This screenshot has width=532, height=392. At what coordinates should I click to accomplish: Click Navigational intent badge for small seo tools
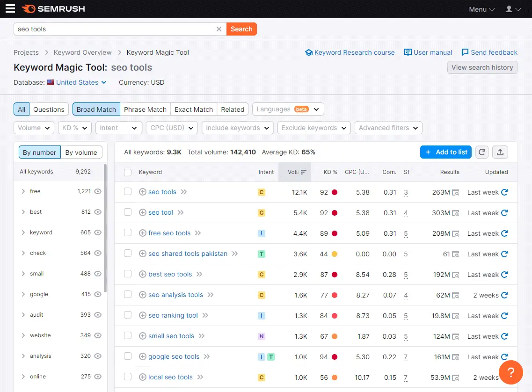261,336
